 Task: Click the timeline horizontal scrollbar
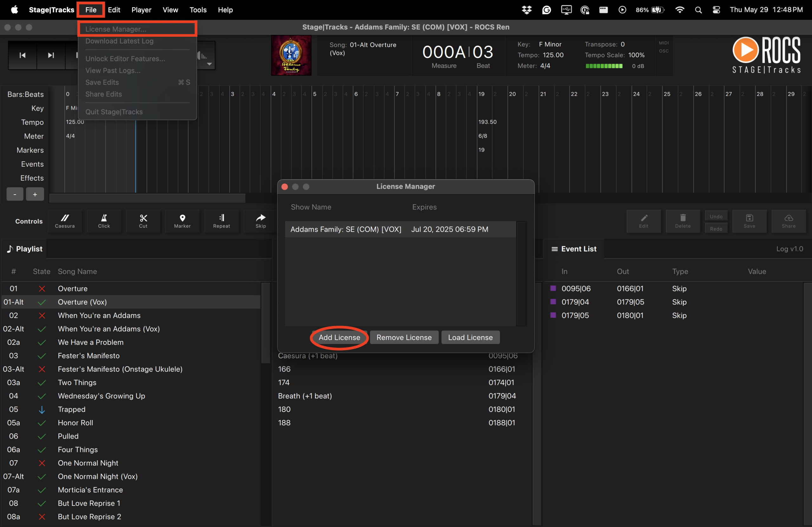pyautogui.click(x=147, y=198)
